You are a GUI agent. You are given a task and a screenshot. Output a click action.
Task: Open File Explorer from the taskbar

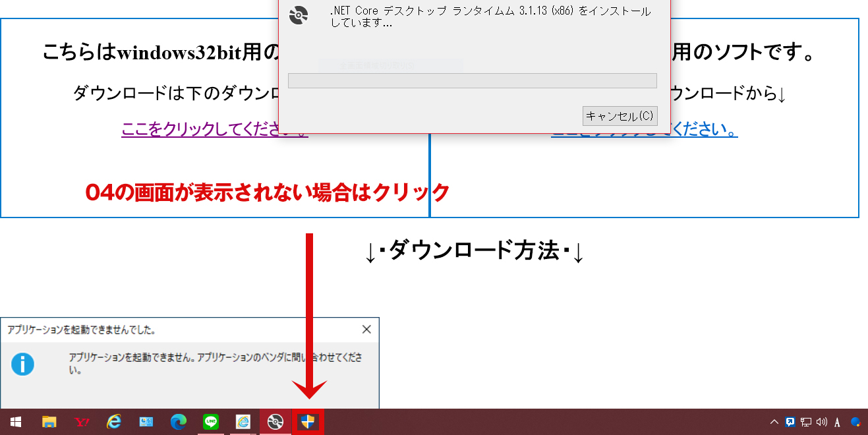pos(49,422)
